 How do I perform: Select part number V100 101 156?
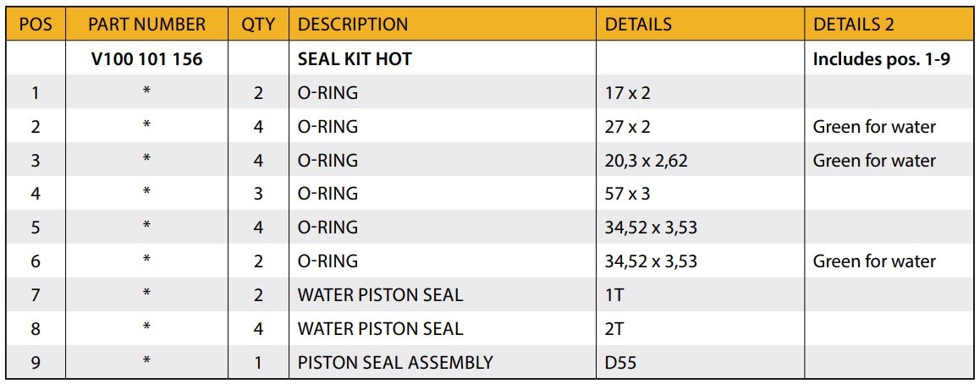146,59
